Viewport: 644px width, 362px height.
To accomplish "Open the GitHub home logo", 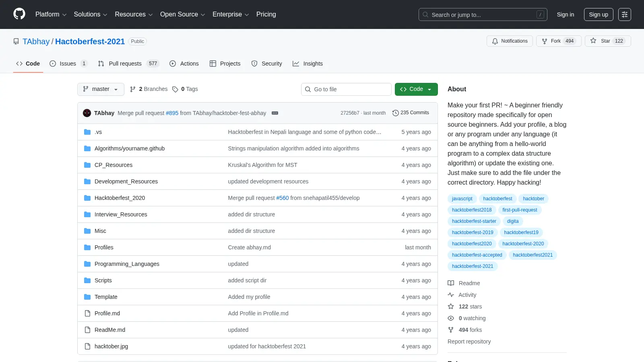I will 19,14.
